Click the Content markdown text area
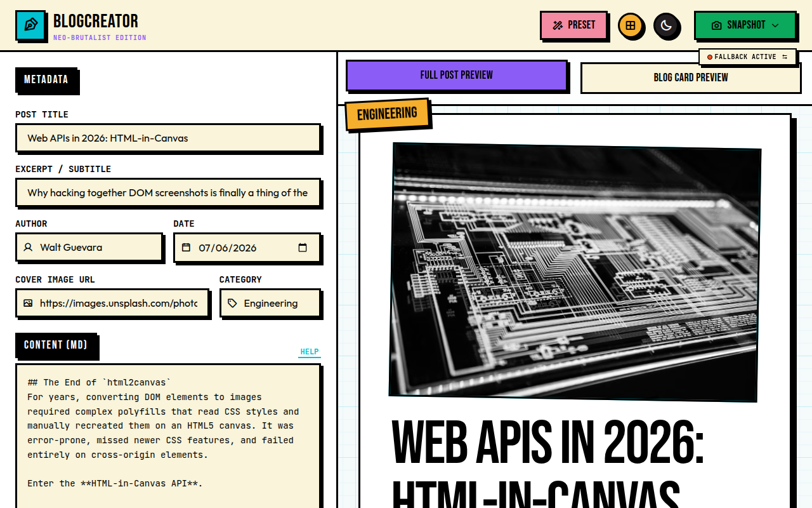The image size is (812, 508). (168, 436)
